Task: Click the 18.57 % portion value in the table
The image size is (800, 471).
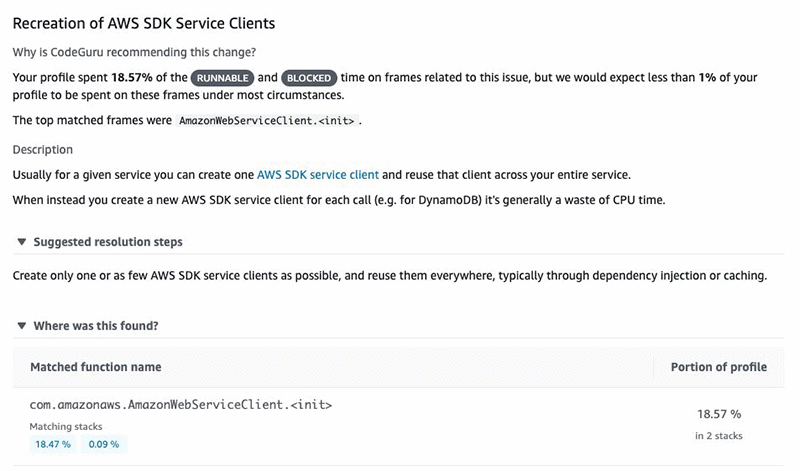Action: [718, 414]
